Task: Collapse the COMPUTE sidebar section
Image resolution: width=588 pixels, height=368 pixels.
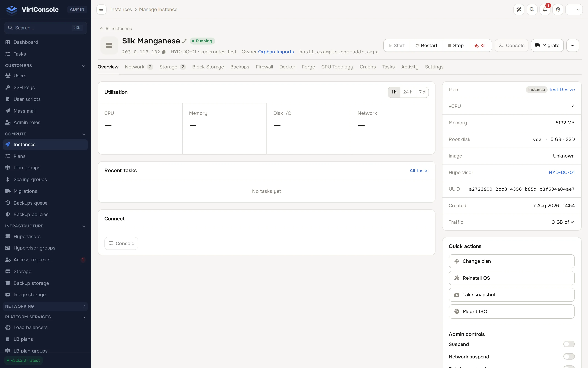Action: point(45,134)
